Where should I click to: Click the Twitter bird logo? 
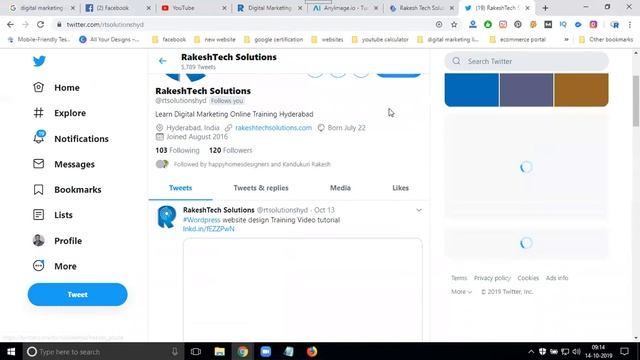point(39,61)
